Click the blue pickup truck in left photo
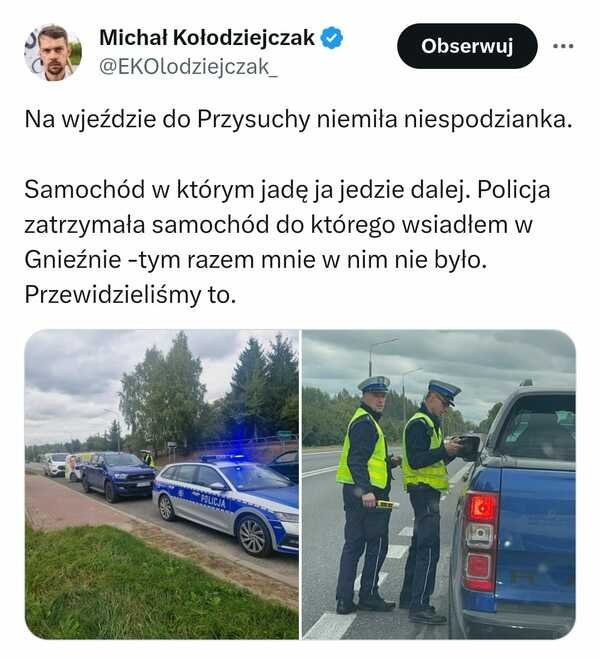The image size is (600, 659). tap(118, 476)
